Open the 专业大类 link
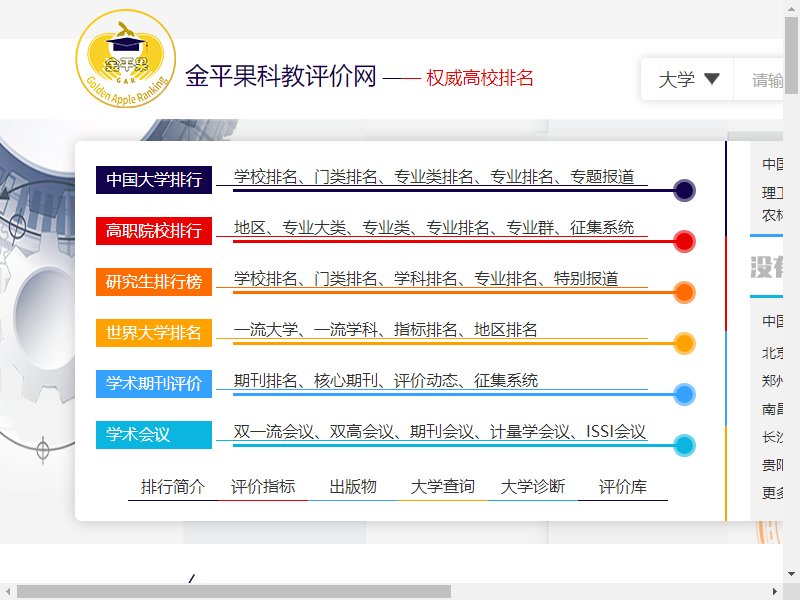 pyautogui.click(x=314, y=228)
